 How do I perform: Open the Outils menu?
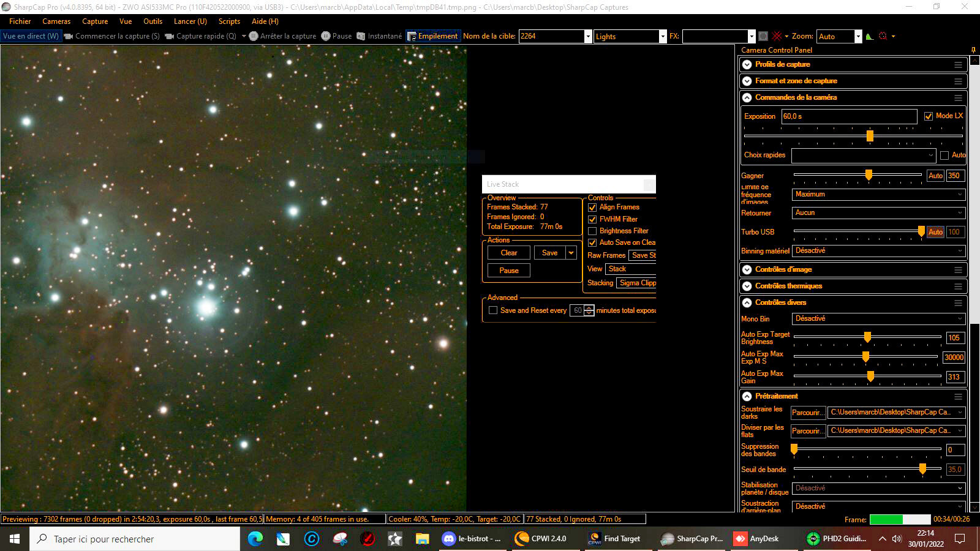(x=153, y=21)
